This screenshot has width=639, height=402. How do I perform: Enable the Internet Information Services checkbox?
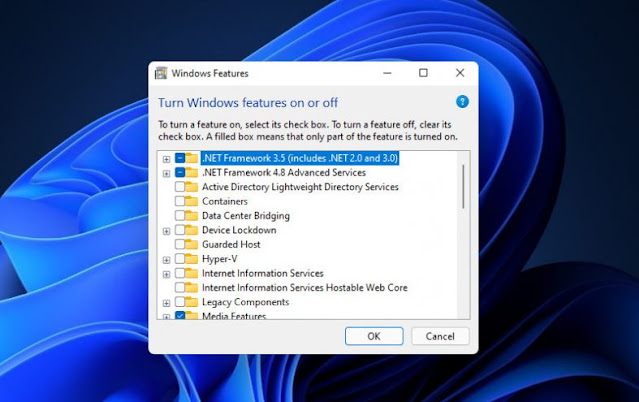[x=180, y=273]
